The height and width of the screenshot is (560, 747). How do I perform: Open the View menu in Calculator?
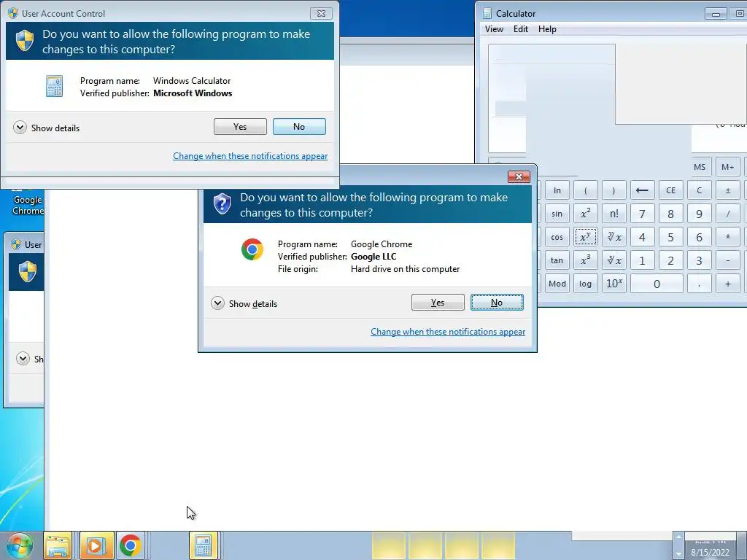pyautogui.click(x=494, y=29)
